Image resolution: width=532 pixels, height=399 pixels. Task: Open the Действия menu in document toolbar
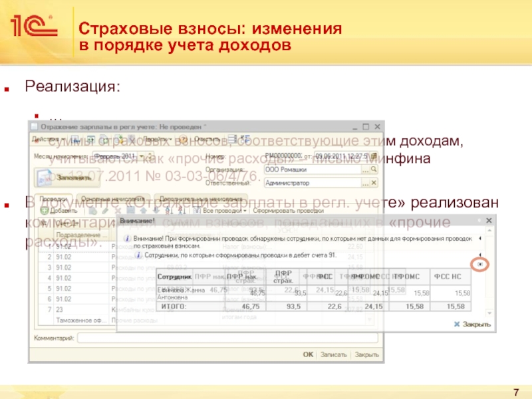pos(48,140)
